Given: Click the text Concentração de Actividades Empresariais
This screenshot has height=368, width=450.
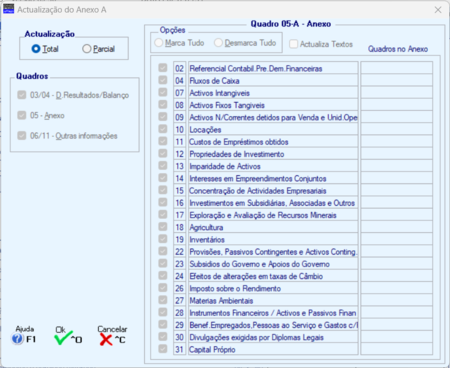Looking at the screenshot, I should (258, 191).
